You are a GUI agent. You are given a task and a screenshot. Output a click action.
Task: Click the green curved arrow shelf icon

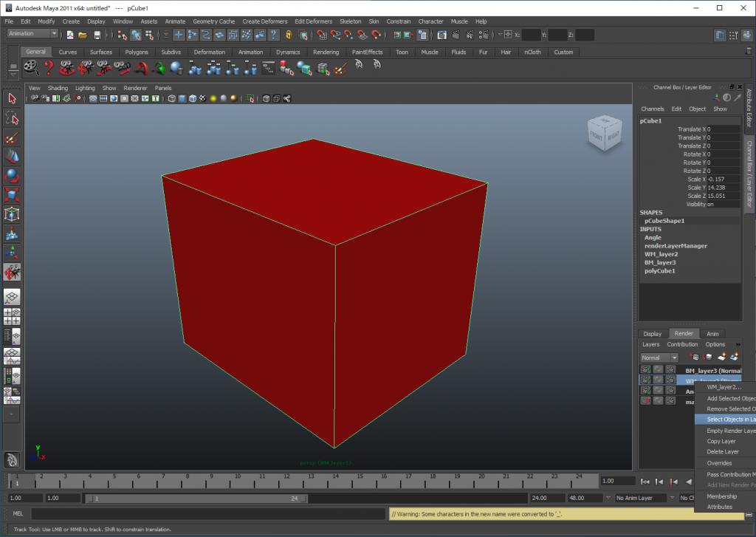pyautogui.click(x=159, y=68)
